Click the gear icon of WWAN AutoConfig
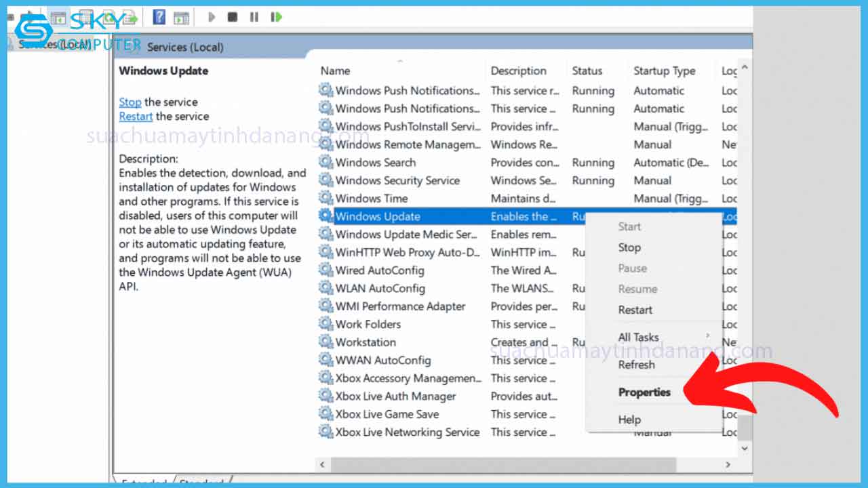 click(x=326, y=360)
